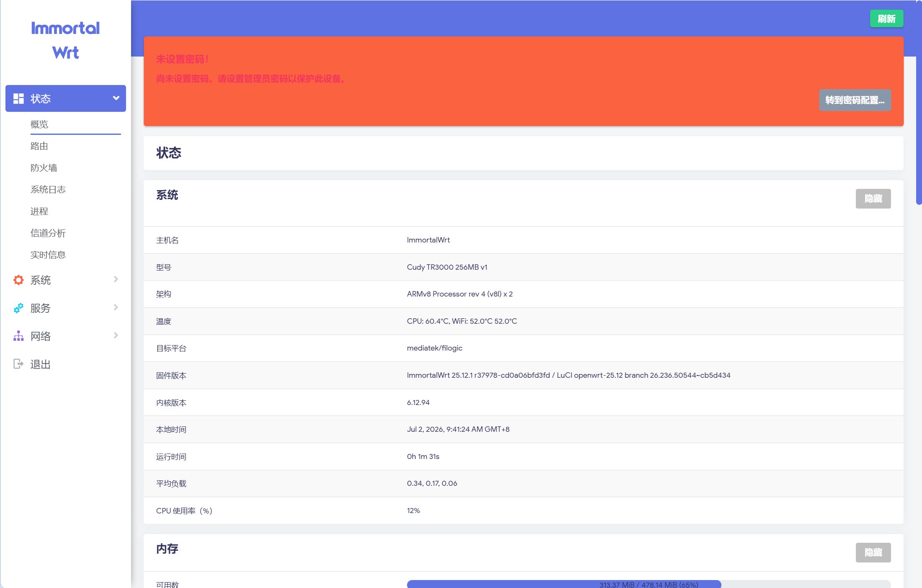Log out via 退出
The image size is (922, 588).
(66, 364)
